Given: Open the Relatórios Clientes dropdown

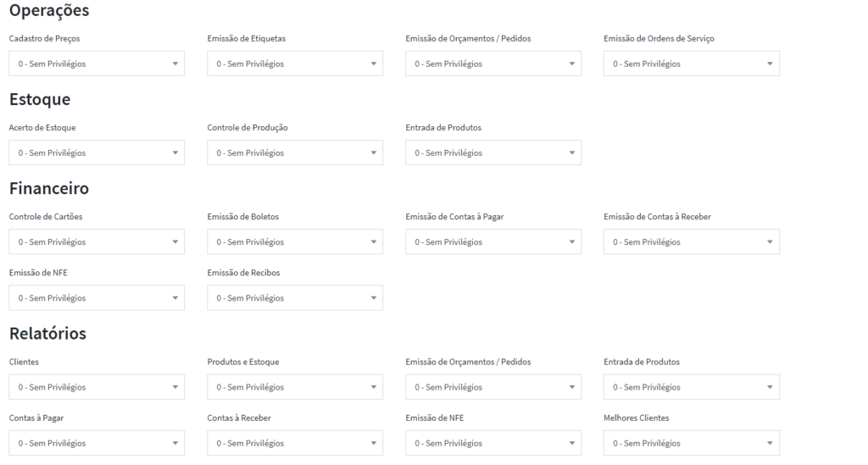Looking at the screenshot, I should [x=97, y=387].
